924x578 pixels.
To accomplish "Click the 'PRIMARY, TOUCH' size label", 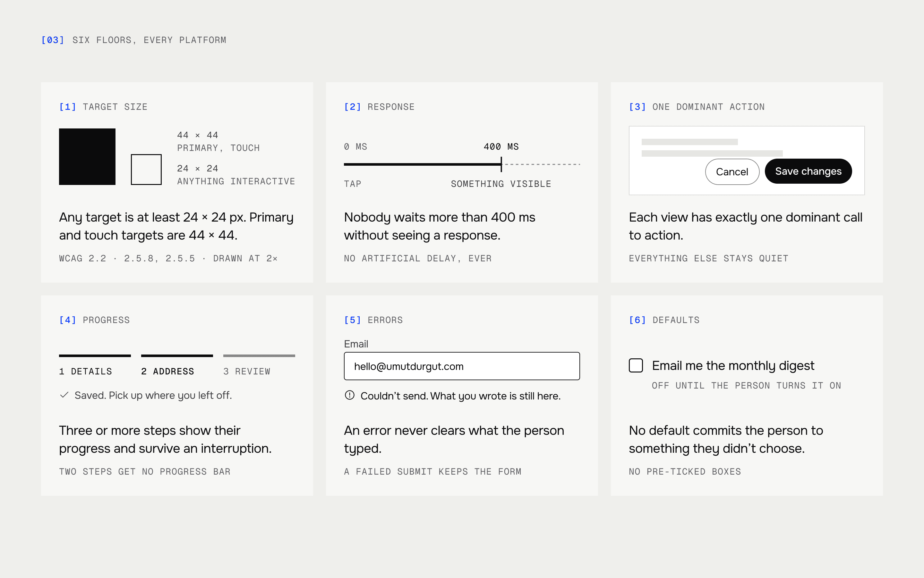I will pyautogui.click(x=218, y=148).
